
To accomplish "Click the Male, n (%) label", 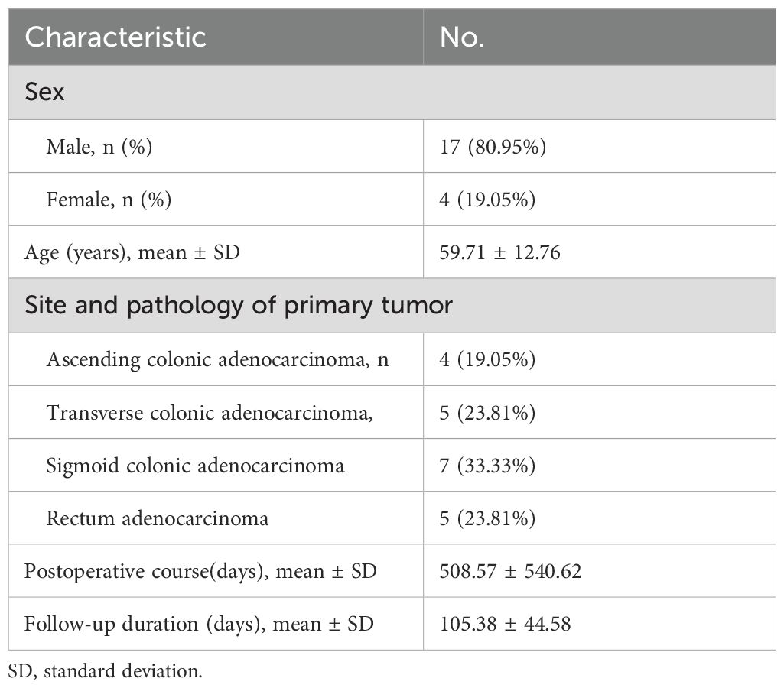I will [99, 147].
